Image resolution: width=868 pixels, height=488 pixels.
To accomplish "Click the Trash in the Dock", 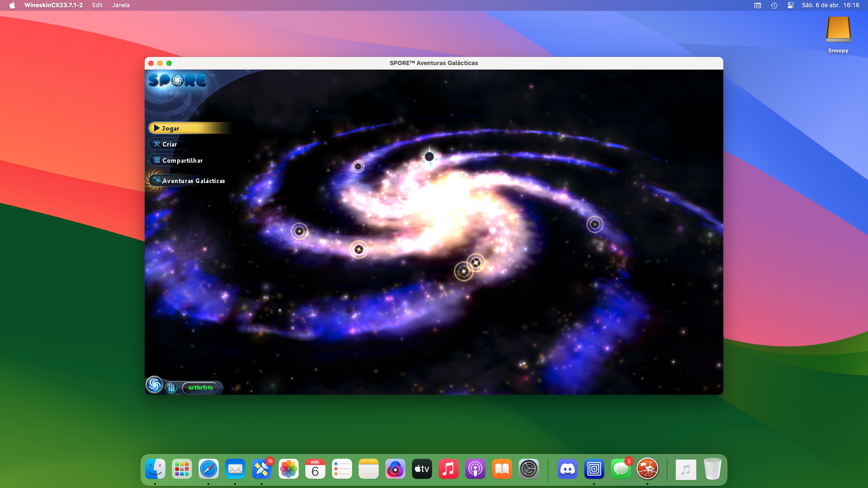I will point(713,469).
